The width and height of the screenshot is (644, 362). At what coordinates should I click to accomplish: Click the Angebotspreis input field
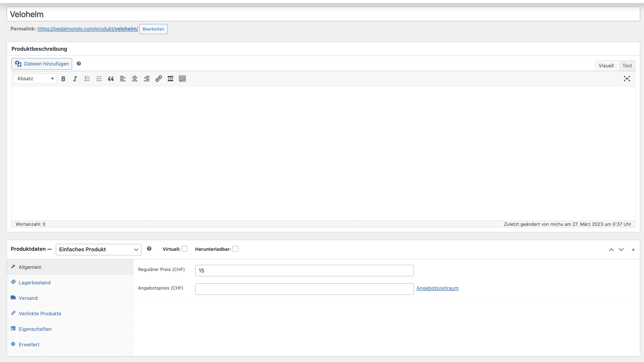pos(304,289)
